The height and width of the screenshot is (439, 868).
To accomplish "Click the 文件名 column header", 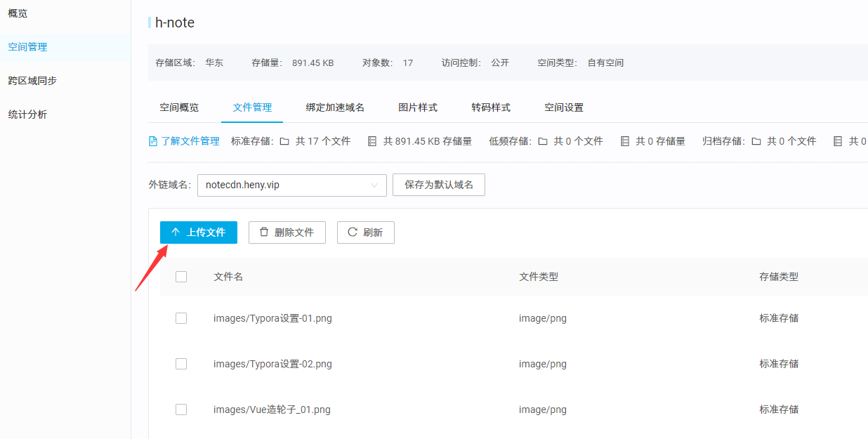I will coord(228,277).
